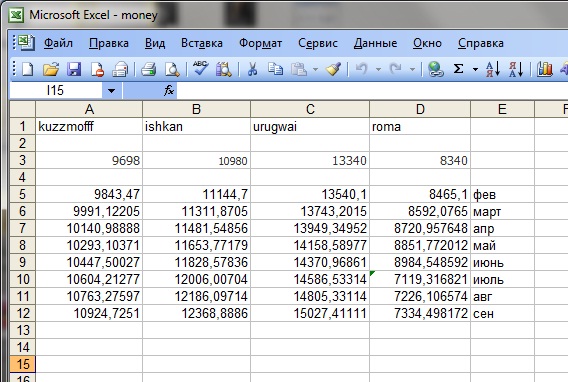Cut selection with the scissors icon
Screen dimensions: 568x382
(x=252, y=69)
